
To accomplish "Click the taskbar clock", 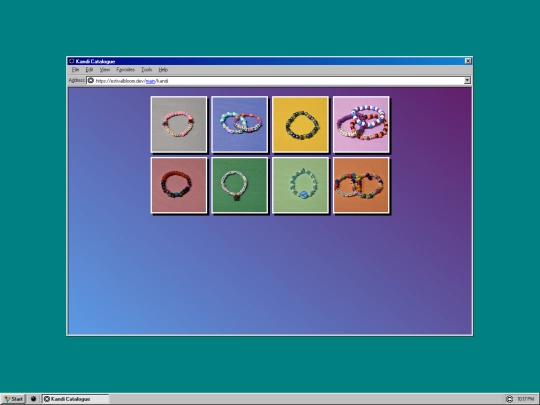I will tap(525, 399).
